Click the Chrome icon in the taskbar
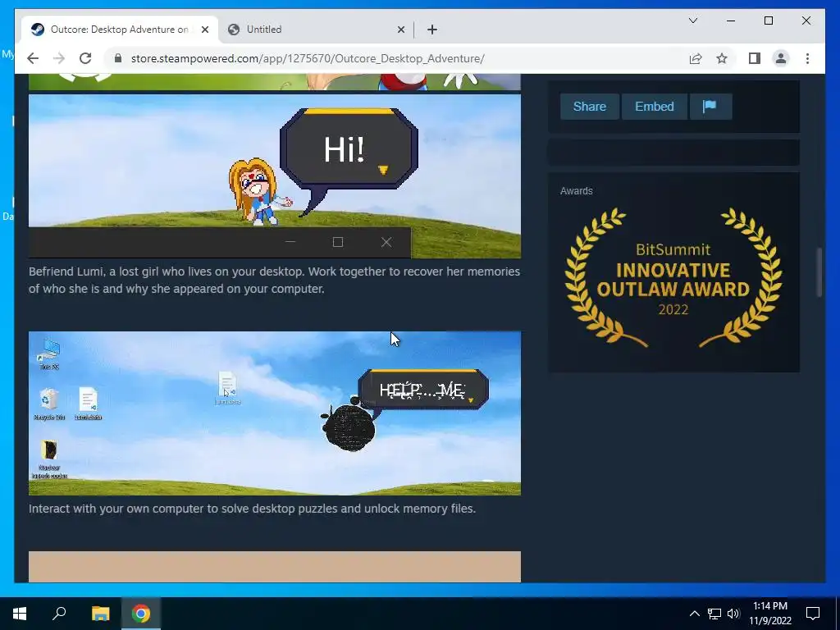This screenshot has width=840, height=630. click(x=141, y=614)
